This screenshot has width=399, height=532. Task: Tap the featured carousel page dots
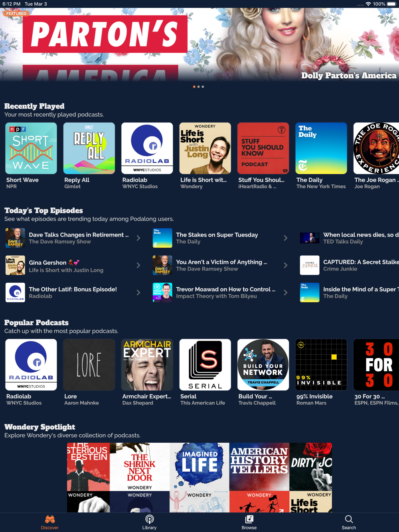198,87
